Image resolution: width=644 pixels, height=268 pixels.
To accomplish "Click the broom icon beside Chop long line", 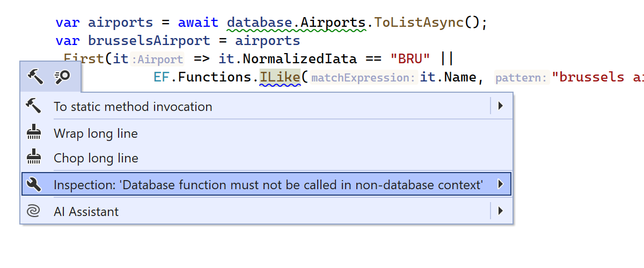I will coord(33,158).
